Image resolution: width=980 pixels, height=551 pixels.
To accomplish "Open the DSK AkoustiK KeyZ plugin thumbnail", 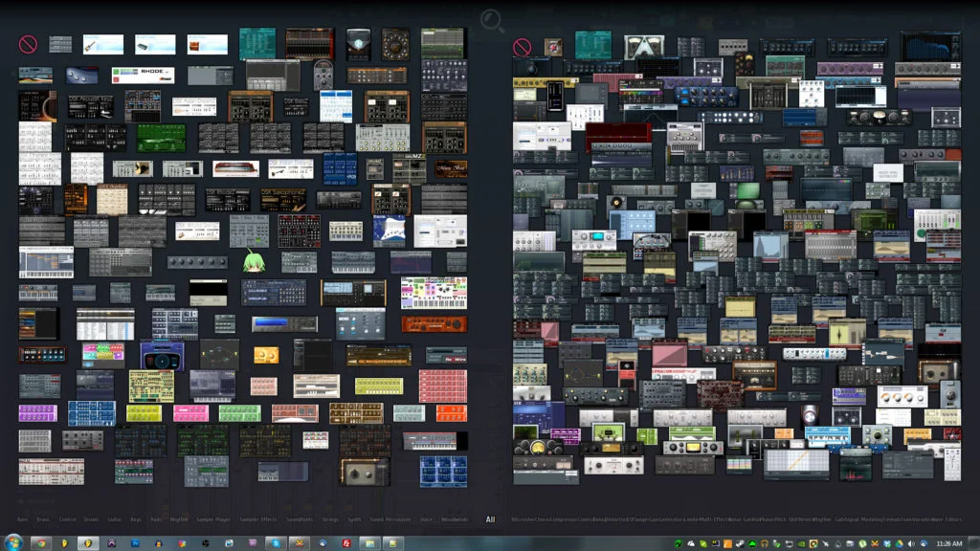I will coord(90,106).
